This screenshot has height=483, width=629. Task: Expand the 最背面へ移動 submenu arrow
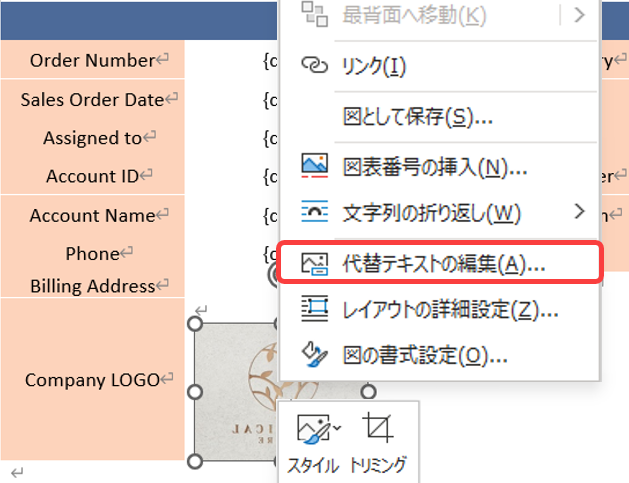(x=579, y=15)
